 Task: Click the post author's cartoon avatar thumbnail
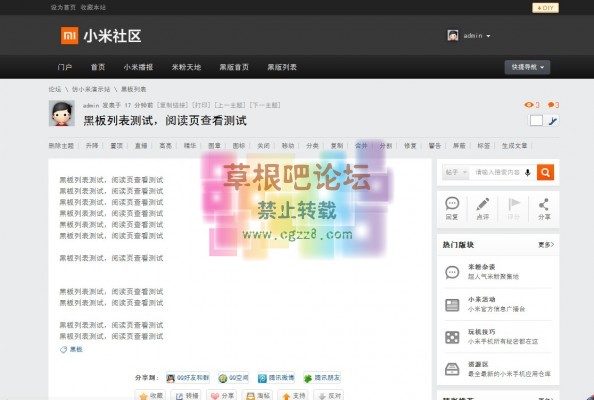(62, 113)
